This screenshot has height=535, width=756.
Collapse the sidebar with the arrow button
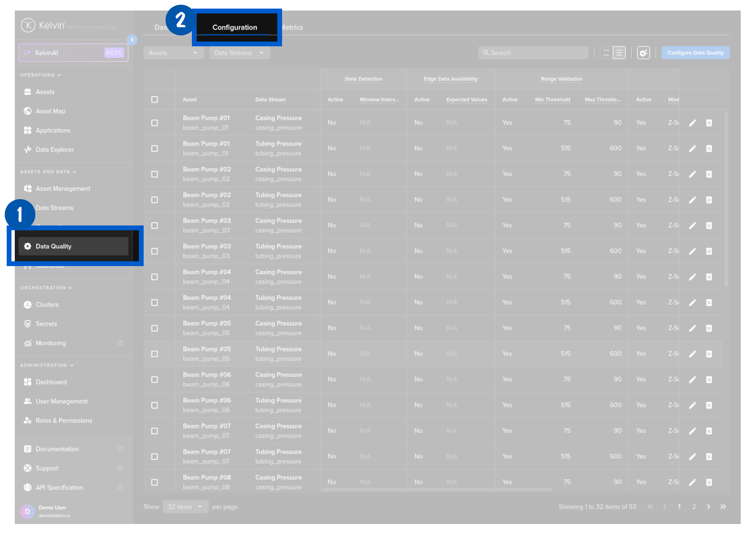[132, 40]
